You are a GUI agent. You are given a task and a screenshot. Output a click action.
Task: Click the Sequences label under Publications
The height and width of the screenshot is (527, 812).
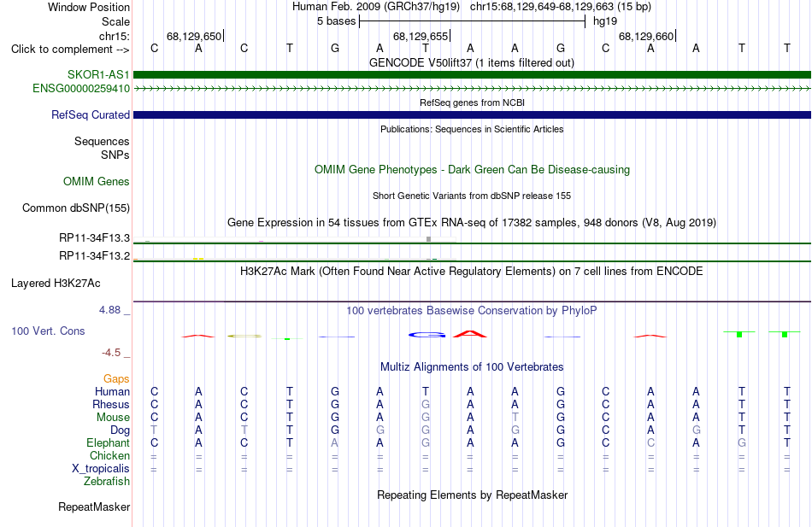(x=102, y=141)
